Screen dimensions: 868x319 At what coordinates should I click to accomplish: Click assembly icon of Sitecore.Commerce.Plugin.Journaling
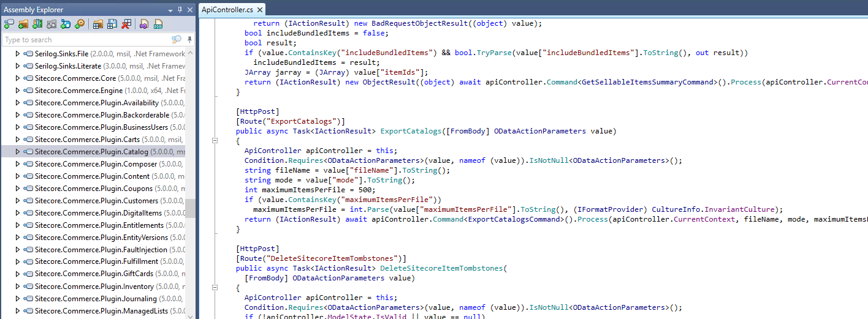[28, 299]
